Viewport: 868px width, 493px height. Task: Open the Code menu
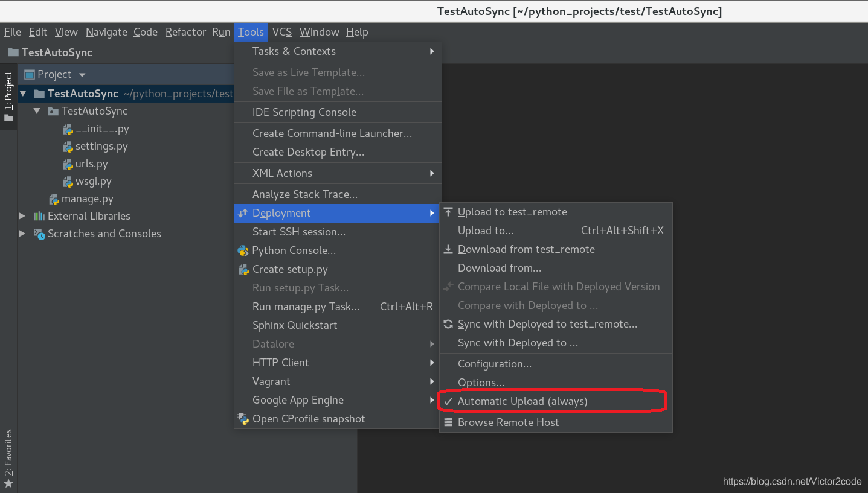point(146,32)
